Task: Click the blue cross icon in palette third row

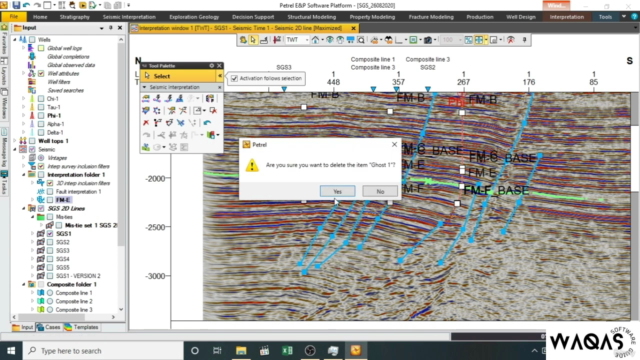Action: pos(180,122)
